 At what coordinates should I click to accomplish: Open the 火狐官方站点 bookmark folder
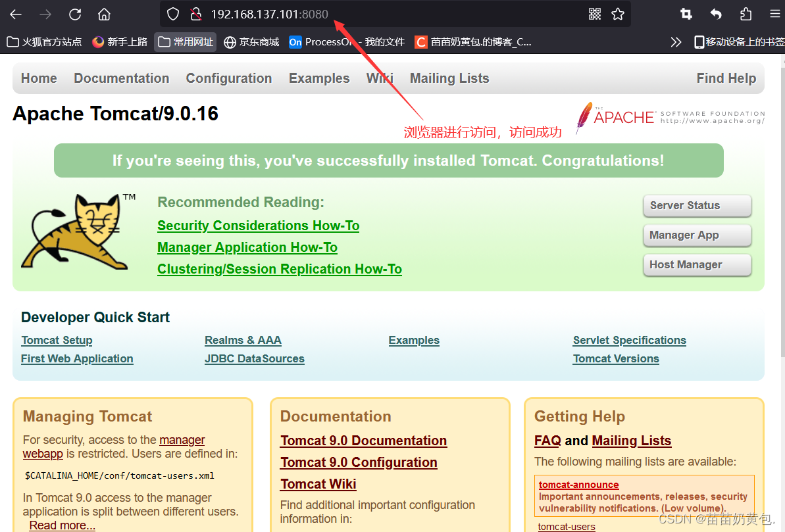click(x=44, y=42)
